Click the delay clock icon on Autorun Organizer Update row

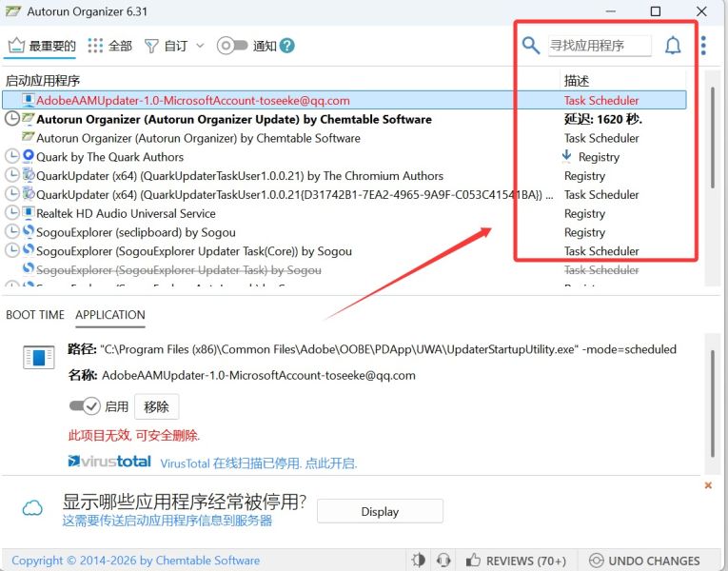12,118
